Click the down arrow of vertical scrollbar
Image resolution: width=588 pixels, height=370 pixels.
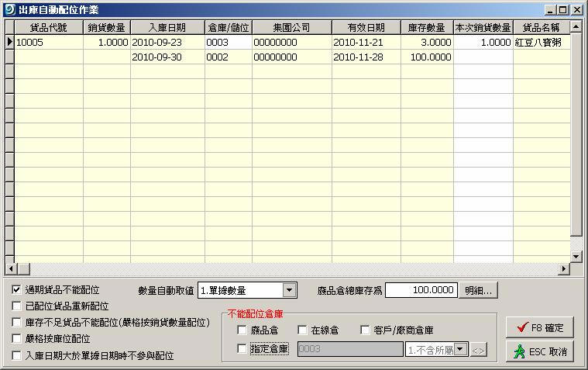tap(576, 256)
